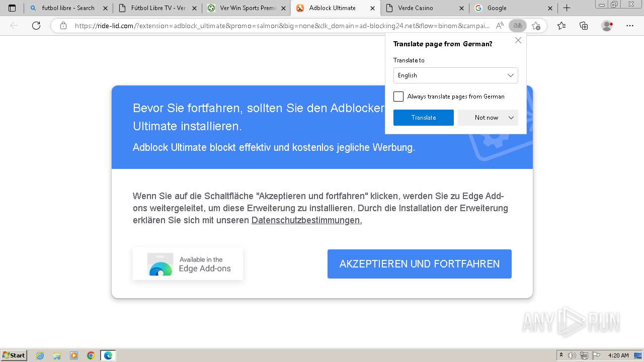Switch to Verde Casino tab

pyautogui.click(x=425, y=8)
